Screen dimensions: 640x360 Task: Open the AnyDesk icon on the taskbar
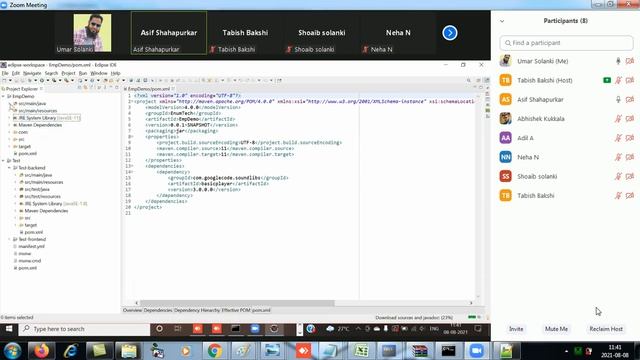303,351
